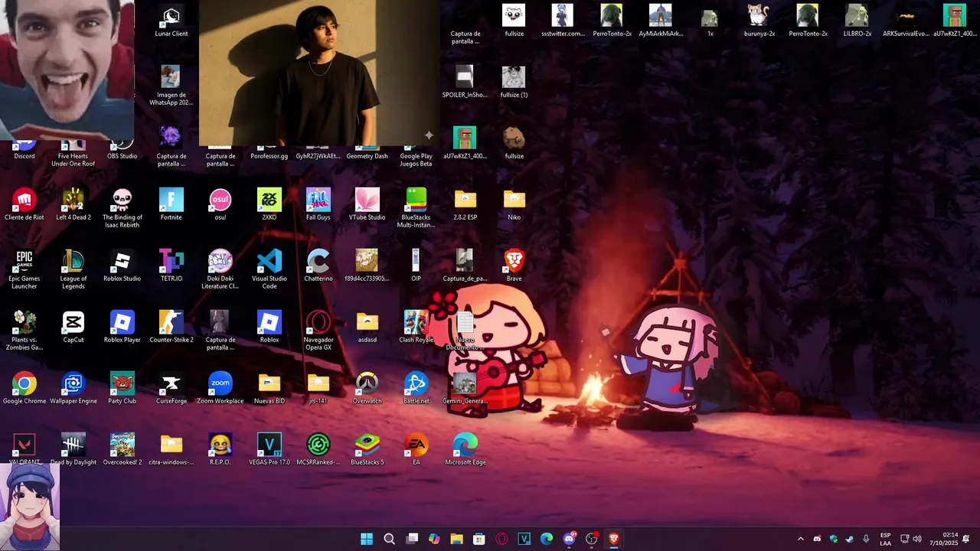
Task: Select the osu! desktop icon
Action: coord(220,205)
